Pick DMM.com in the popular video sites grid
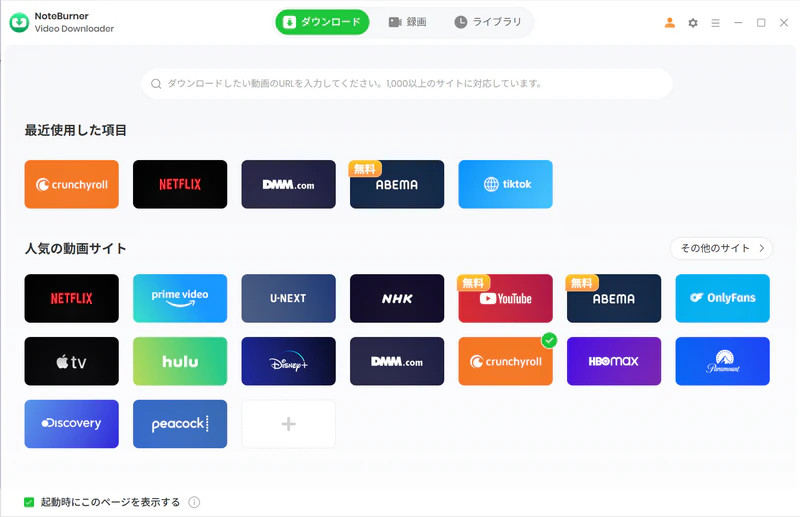The height and width of the screenshot is (517, 800). (x=397, y=361)
